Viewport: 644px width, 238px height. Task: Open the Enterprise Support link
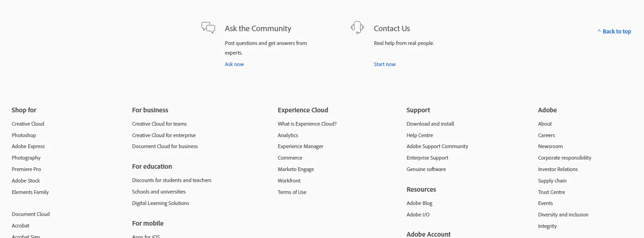click(x=427, y=158)
